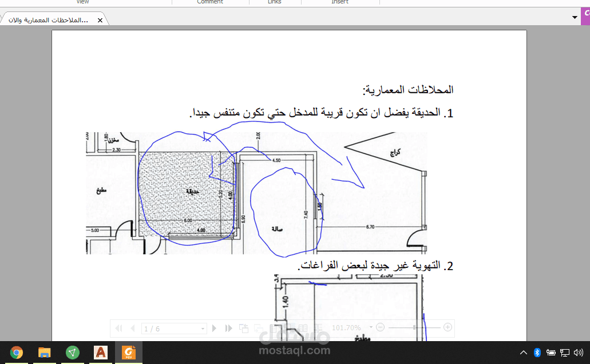Go back to the previous view
The image size is (590, 364).
tap(243, 328)
